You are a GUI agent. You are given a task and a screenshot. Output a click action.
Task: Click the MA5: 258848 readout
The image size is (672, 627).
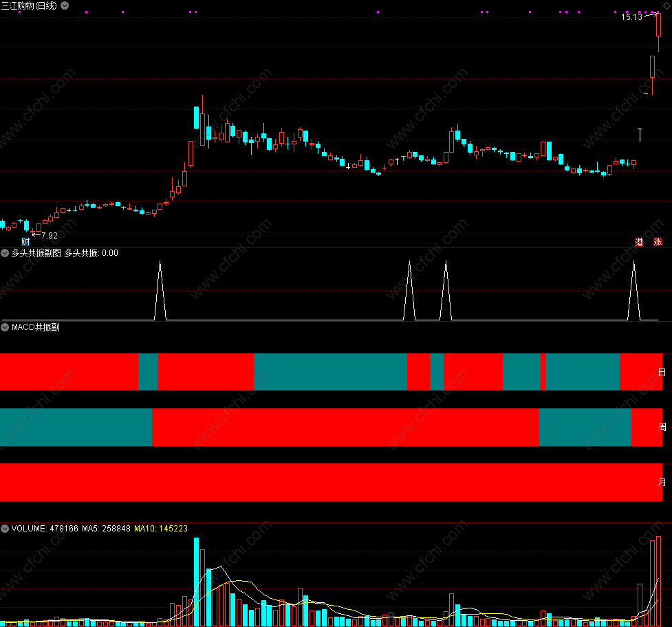(x=106, y=529)
